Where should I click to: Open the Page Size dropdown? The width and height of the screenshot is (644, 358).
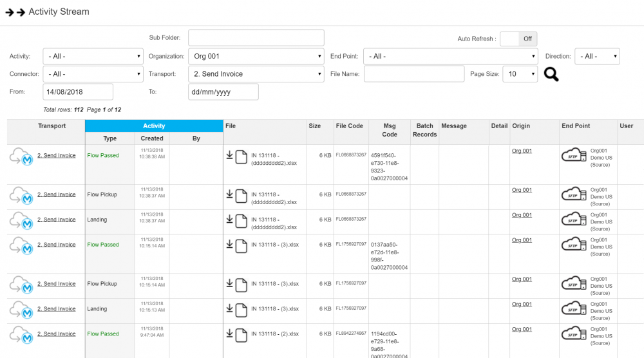(x=519, y=74)
